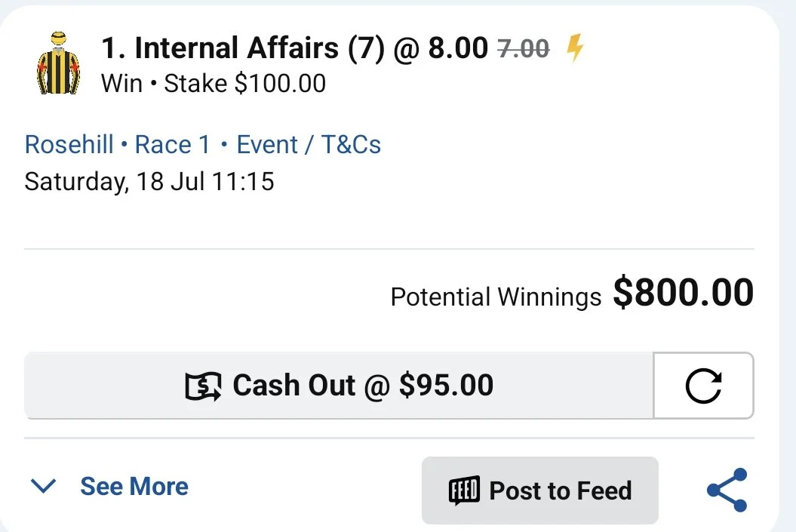Share this bet using the share icon
Viewport: 796px width, 532px height.
pyautogui.click(x=727, y=490)
